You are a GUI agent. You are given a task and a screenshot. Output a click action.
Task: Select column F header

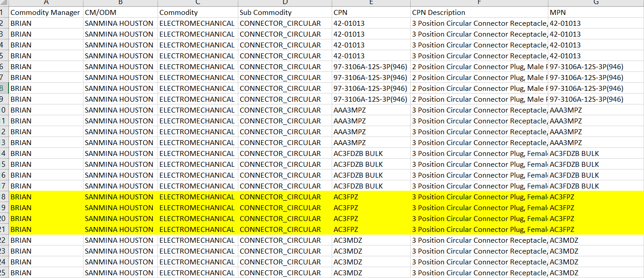(x=479, y=3)
